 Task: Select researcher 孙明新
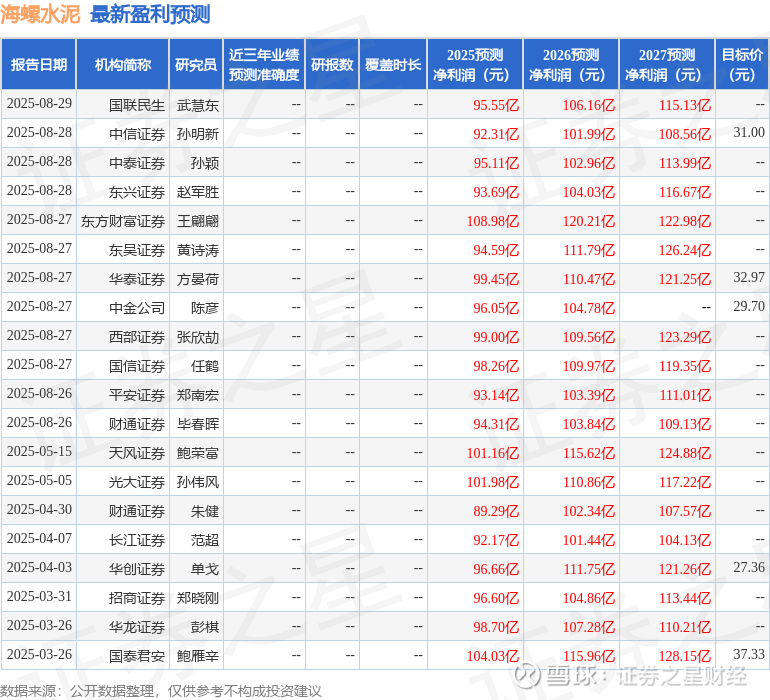(x=197, y=134)
